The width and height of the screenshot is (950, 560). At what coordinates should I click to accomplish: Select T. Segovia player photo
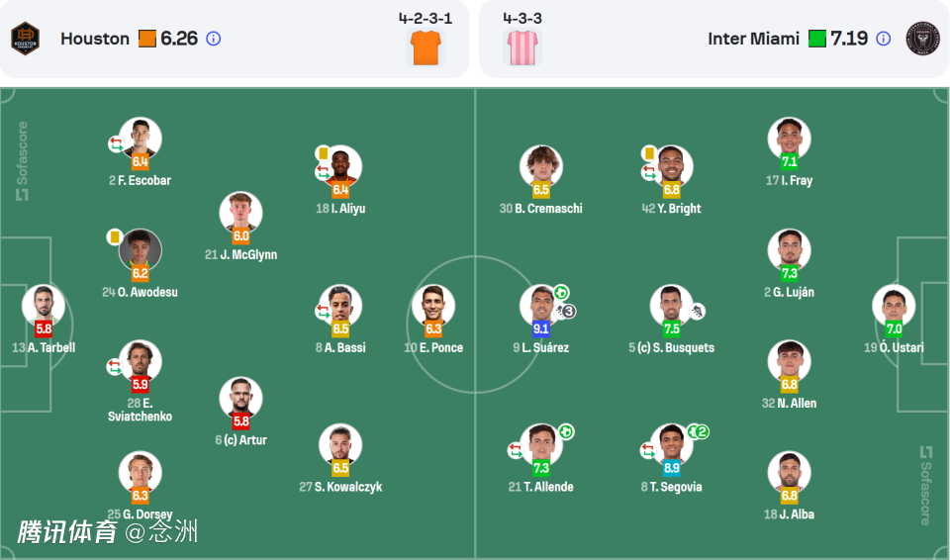point(672,443)
